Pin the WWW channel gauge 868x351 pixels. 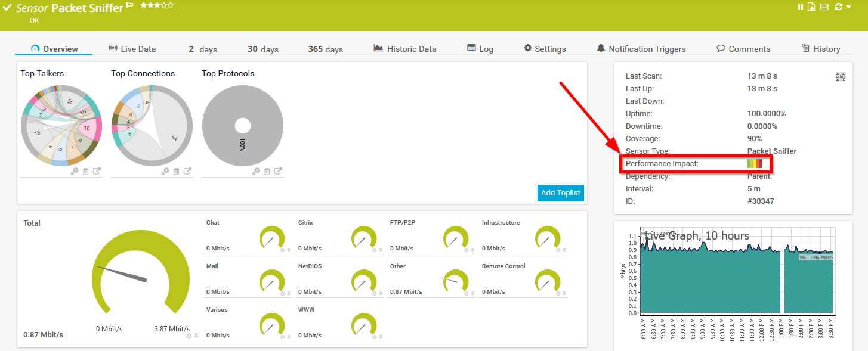pyautogui.click(x=380, y=337)
